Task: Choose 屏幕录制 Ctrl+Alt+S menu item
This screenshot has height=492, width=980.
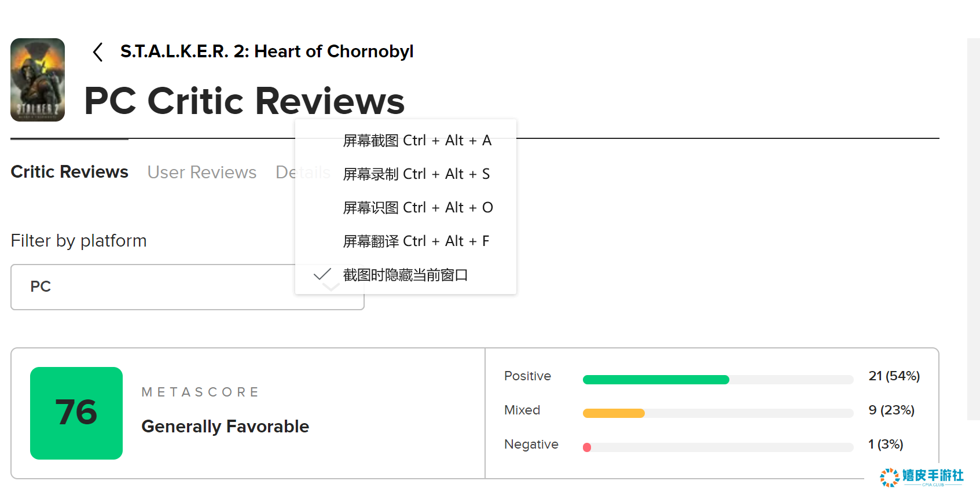Action: click(x=416, y=174)
